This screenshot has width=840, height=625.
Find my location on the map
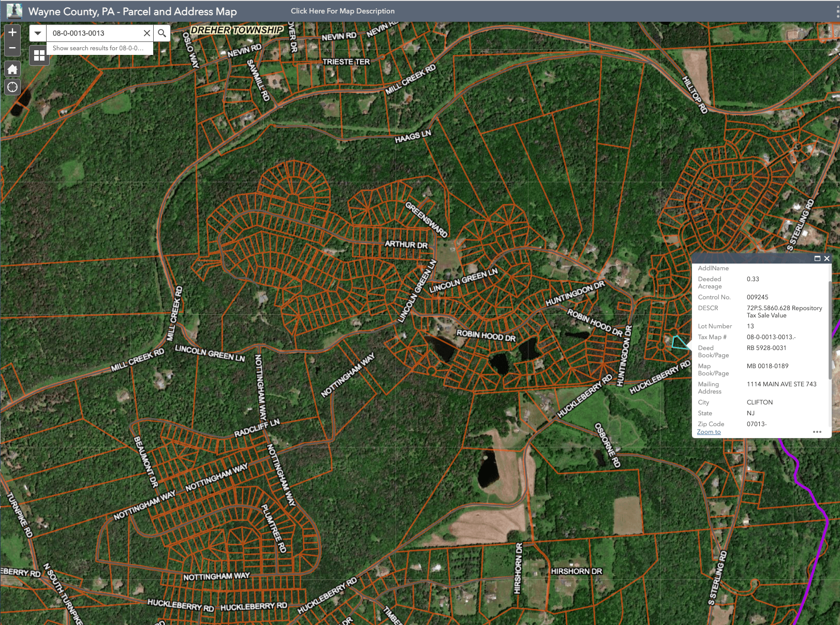click(12, 87)
